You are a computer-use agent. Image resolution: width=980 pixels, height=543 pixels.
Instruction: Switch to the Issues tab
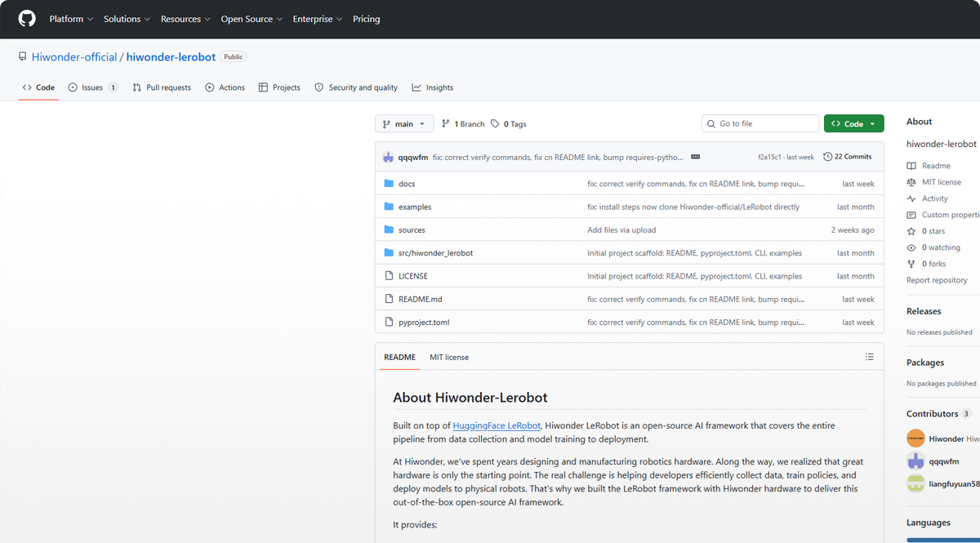(93, 87)
